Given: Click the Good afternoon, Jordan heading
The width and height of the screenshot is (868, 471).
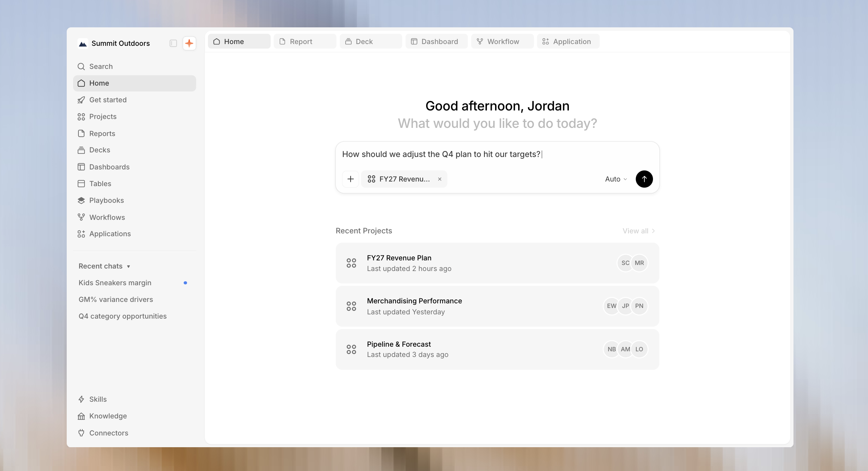Looking at the screenshot, I should pos(497,106).
